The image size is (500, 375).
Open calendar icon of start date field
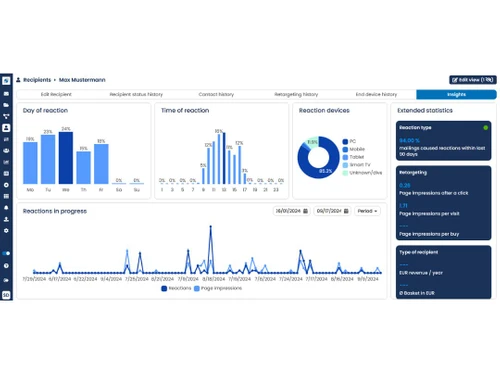pyautogui.click(x=305, y=211)
